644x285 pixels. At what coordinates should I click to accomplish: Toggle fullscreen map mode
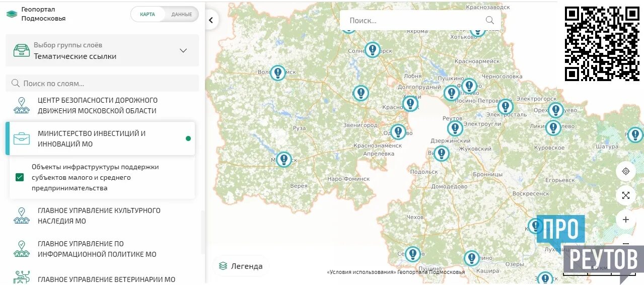tap(626, 195)
